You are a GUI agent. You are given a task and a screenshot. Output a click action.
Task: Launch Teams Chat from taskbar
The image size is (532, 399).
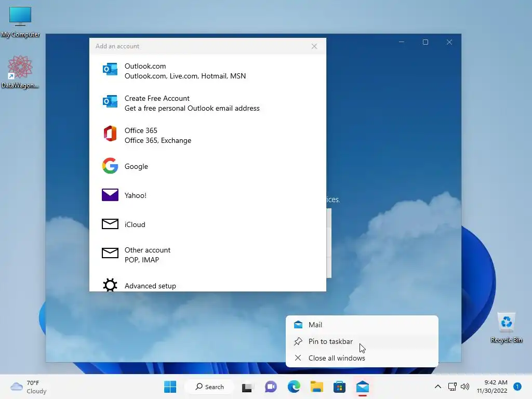tap(271, 387)
